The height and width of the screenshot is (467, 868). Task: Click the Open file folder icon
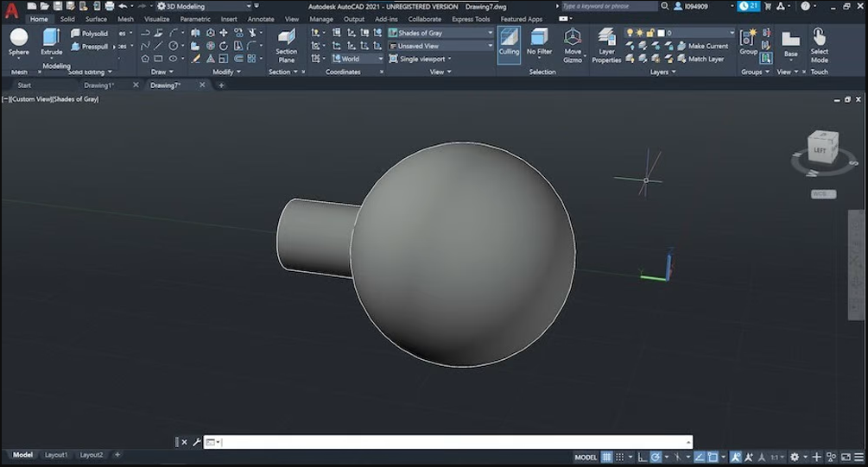[44, 6]
